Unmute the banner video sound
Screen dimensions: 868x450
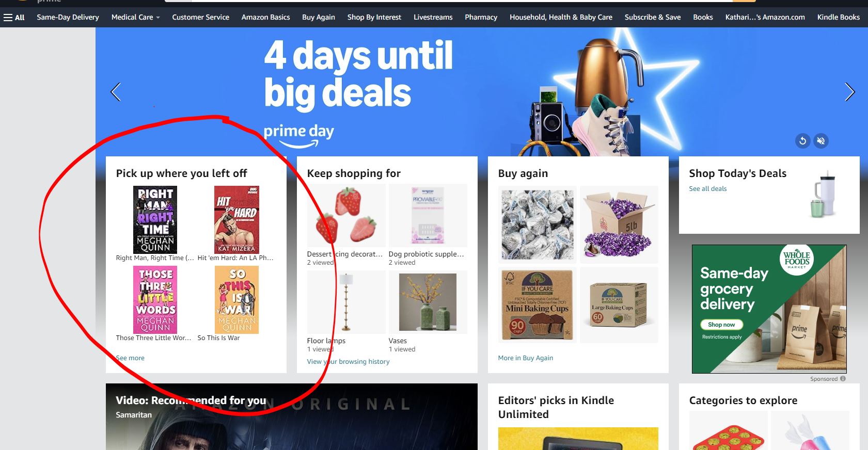pos(821,141)
